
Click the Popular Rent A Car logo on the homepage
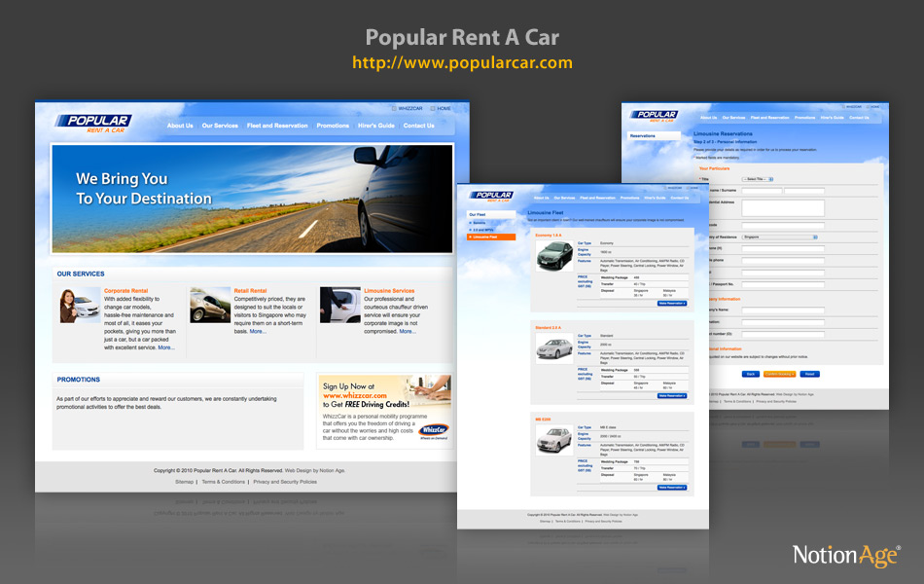pos(93,123)
